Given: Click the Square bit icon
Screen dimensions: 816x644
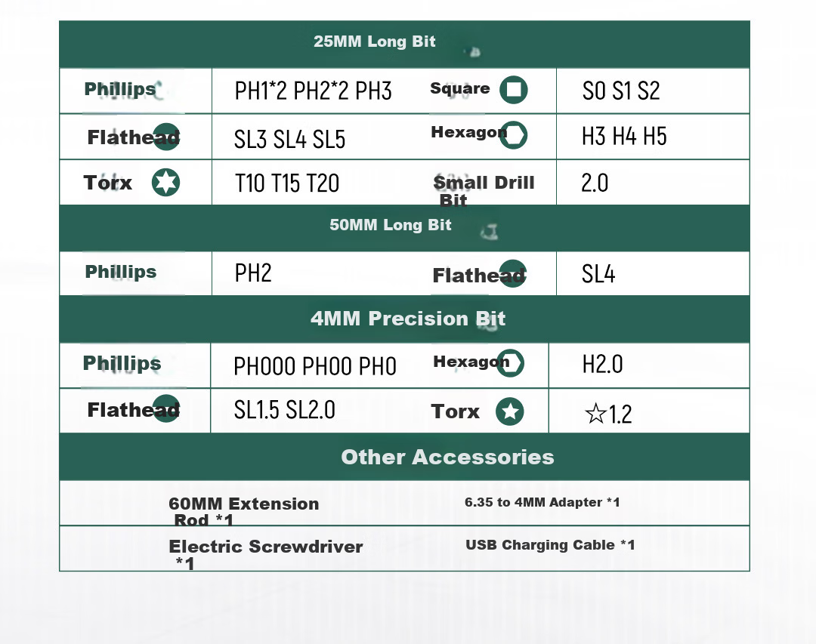Looking at the screenshot, I should 514,90.
